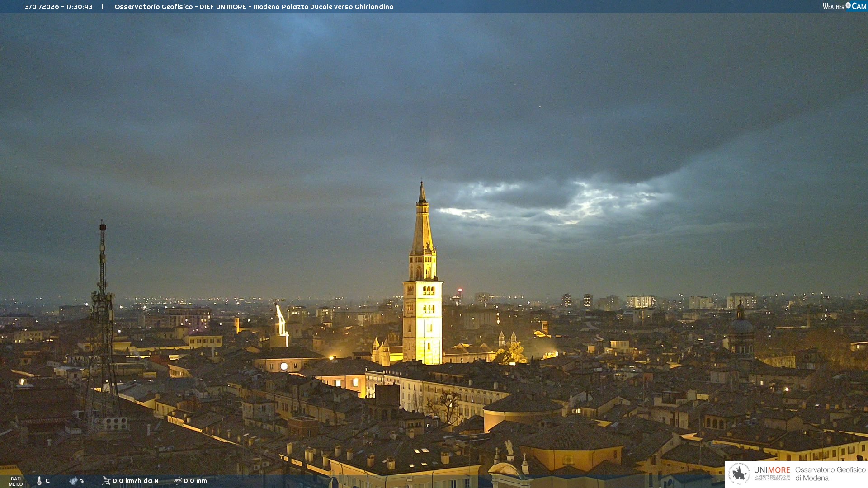The height and width of the screenshot is (488, 868).
Task: Click the 0.0 km/h da N wind reading
Action: 136,481
